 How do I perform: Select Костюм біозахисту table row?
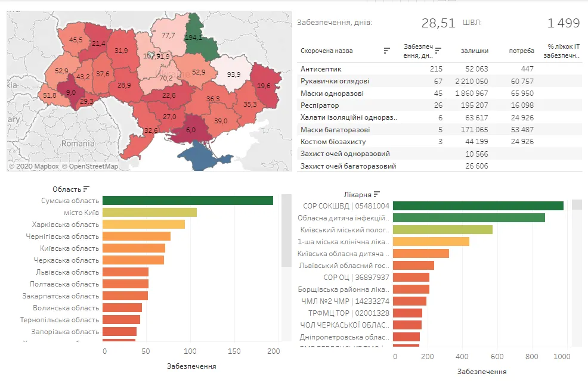[x=440, y=142]
